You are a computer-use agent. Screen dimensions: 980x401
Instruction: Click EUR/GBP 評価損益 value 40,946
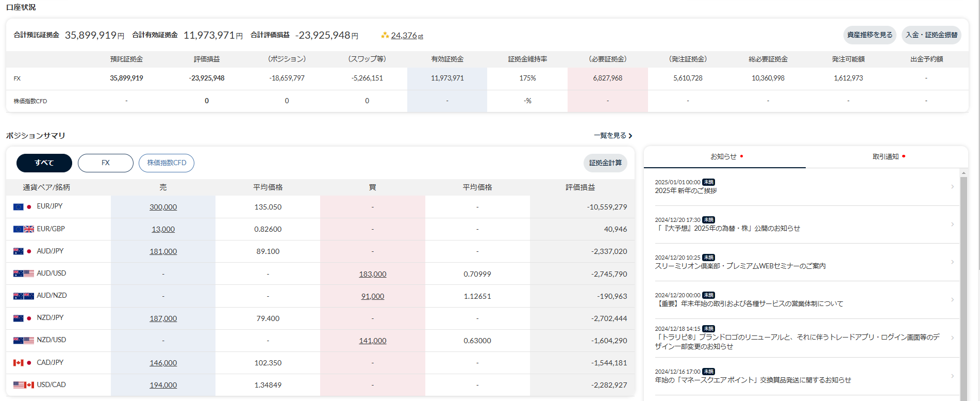click(616, 229)
